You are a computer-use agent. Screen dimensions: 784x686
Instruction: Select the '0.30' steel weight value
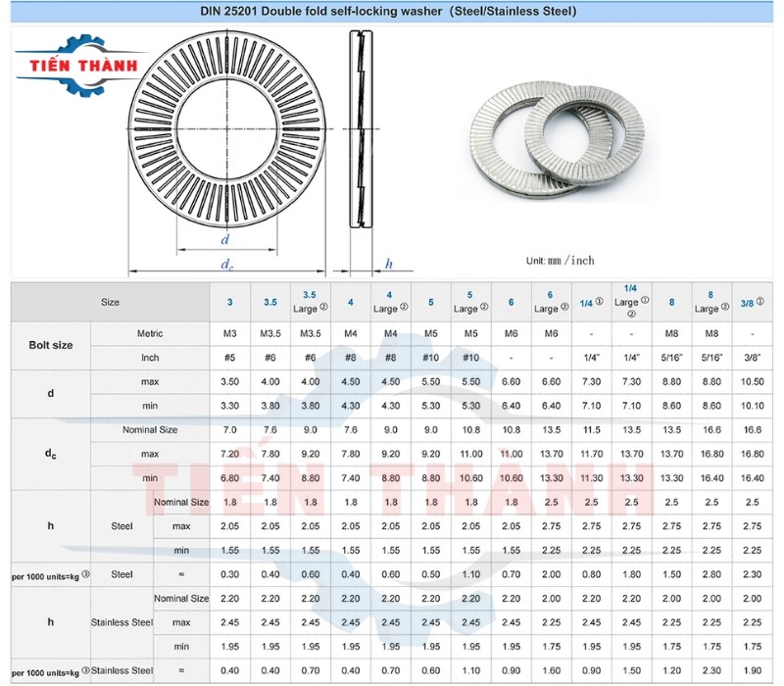pos(230,574)
